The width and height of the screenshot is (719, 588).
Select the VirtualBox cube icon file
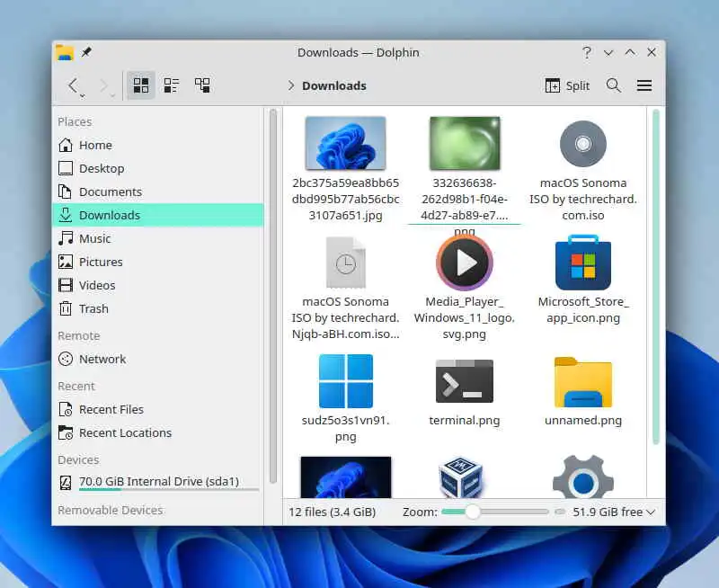[x=461, y=477]
